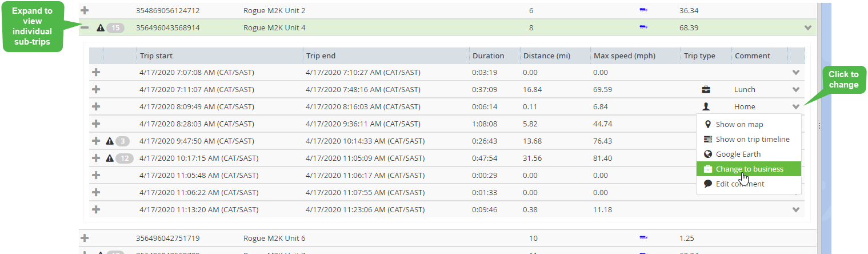Click trip end 4/17/2020 7:48:16 AM

coord(363,89)
